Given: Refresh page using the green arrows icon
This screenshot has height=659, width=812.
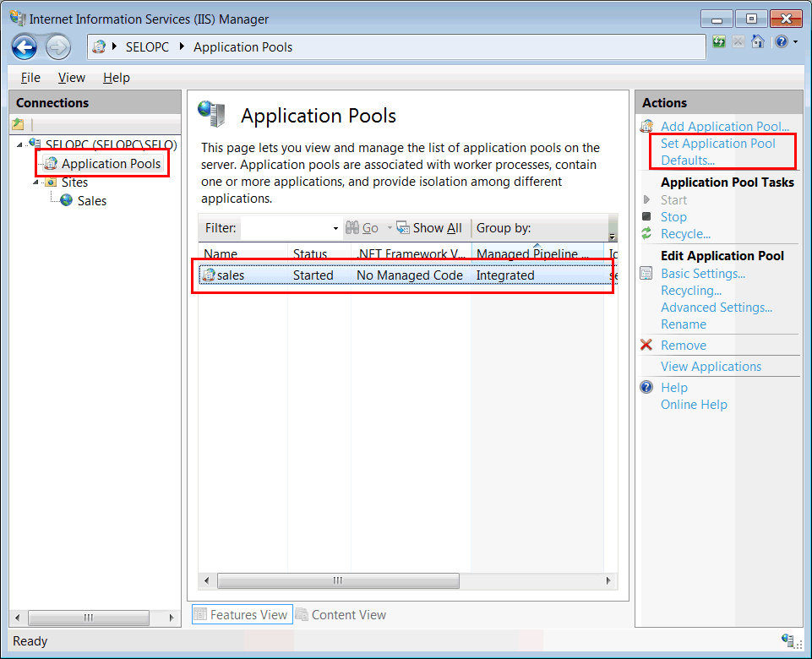Looking at the screenshot, I should pyautogui.click(x=719, y=41).
